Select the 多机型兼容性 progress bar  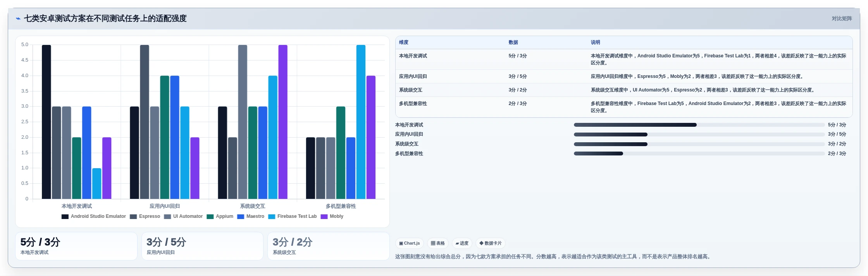tap(699, 154)
